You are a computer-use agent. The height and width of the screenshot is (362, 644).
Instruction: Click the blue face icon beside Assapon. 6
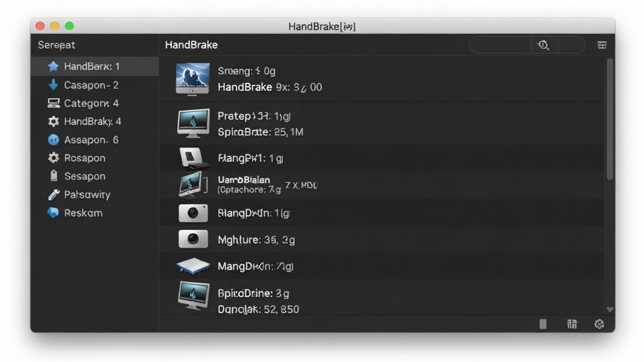[x=53, y=140]
